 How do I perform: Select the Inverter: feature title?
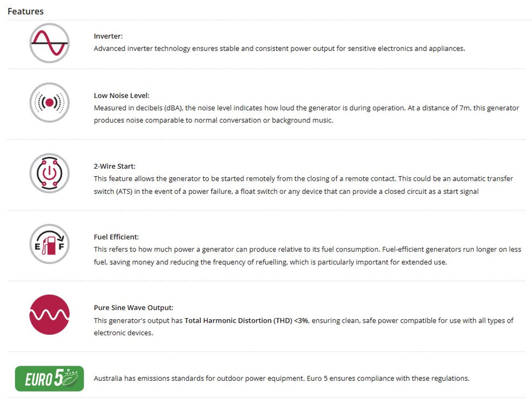coord(108,36)
